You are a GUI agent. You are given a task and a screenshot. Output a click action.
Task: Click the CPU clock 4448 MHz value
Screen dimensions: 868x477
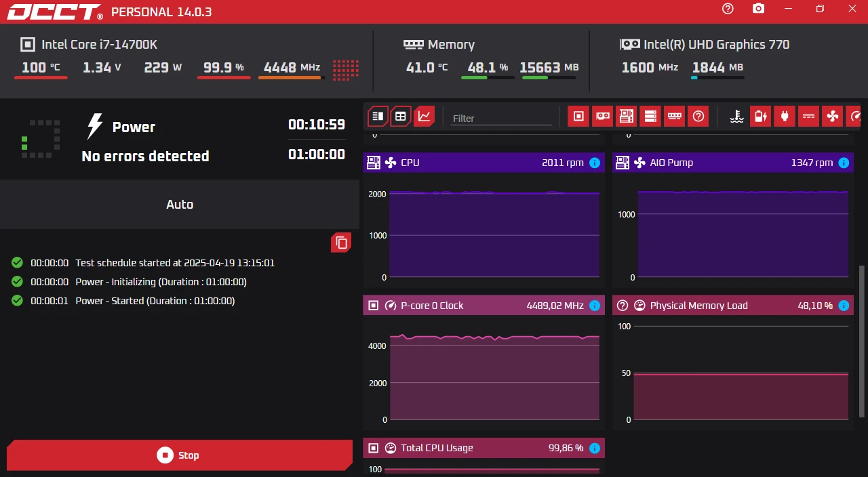(x=292, y=67)
